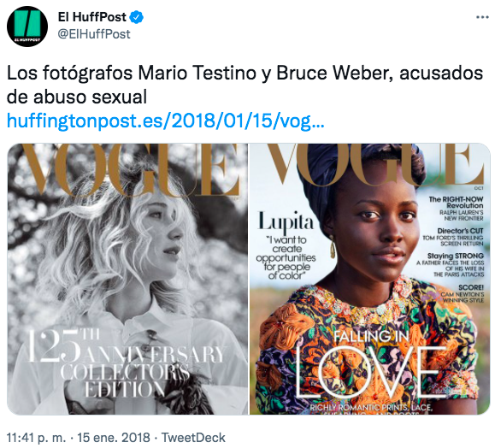Open the El HuffPost profile avatar
Viewport: 495px width, 448px height.
click(27, 27)
